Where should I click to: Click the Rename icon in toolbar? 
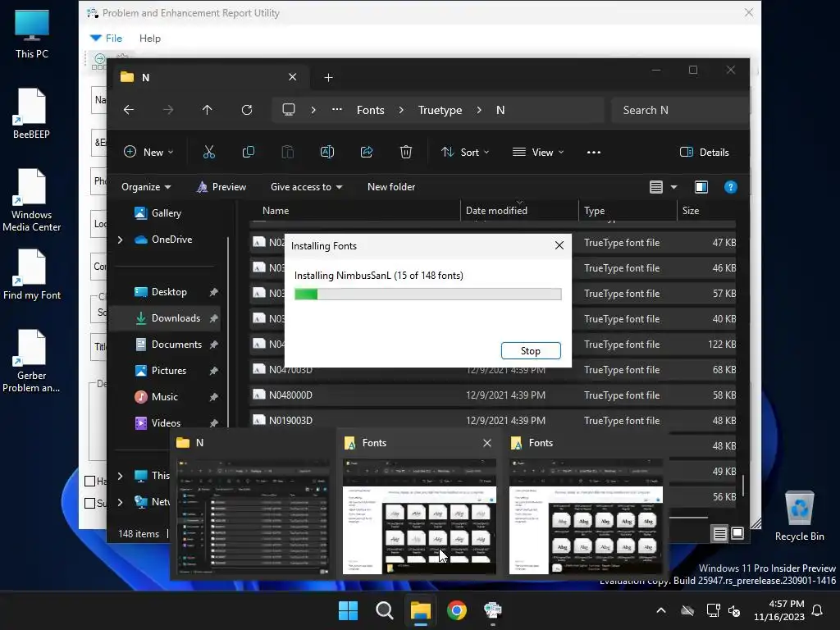point(326,152)
